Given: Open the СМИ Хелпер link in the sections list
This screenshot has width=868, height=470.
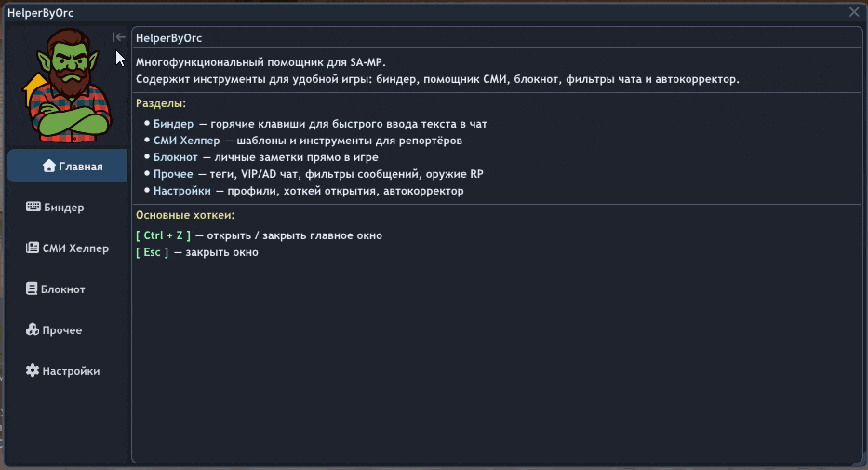Looking at the screenshot, I should tap(186, 141).
